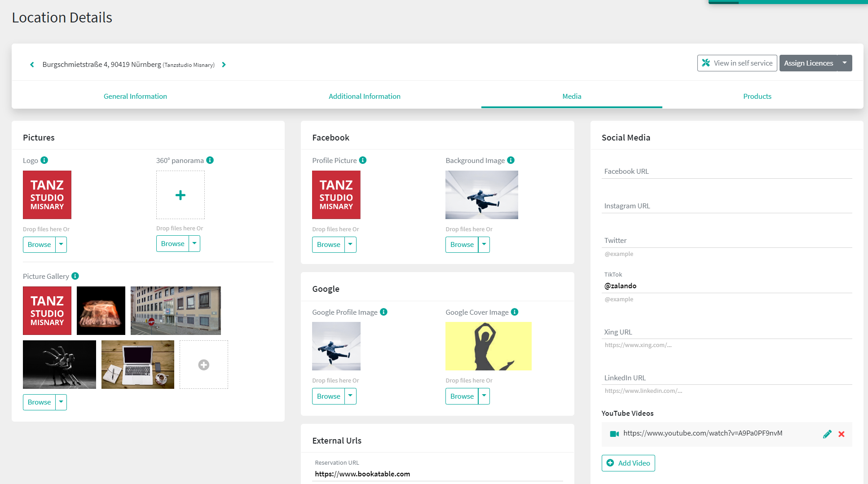Click info icon beside 360° panorama

pos(210,160)
